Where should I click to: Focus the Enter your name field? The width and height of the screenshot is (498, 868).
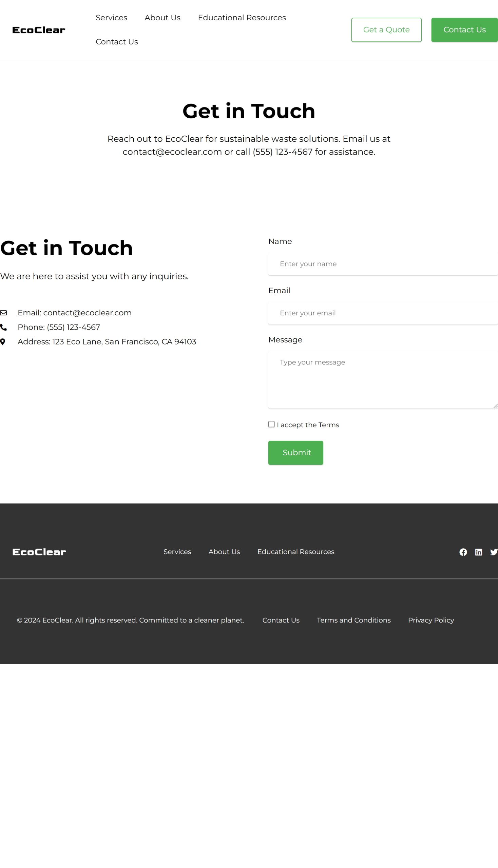coord(383,264)
